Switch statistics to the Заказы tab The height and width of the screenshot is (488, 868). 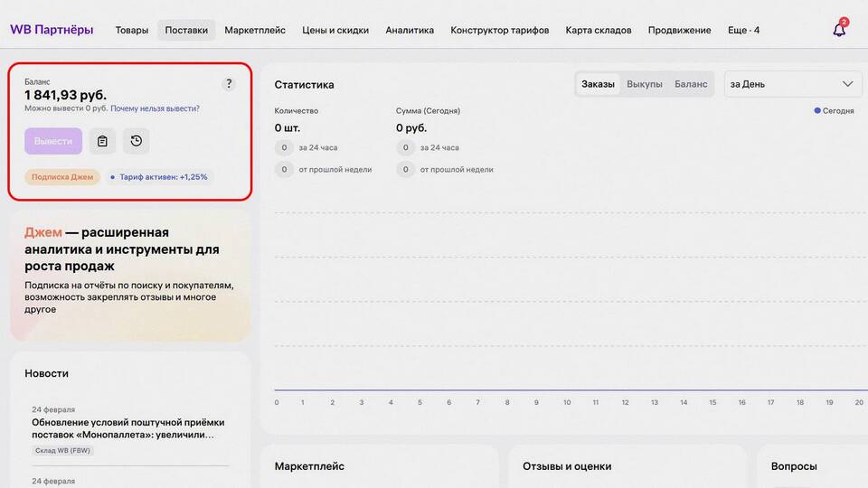click(598, 84)
